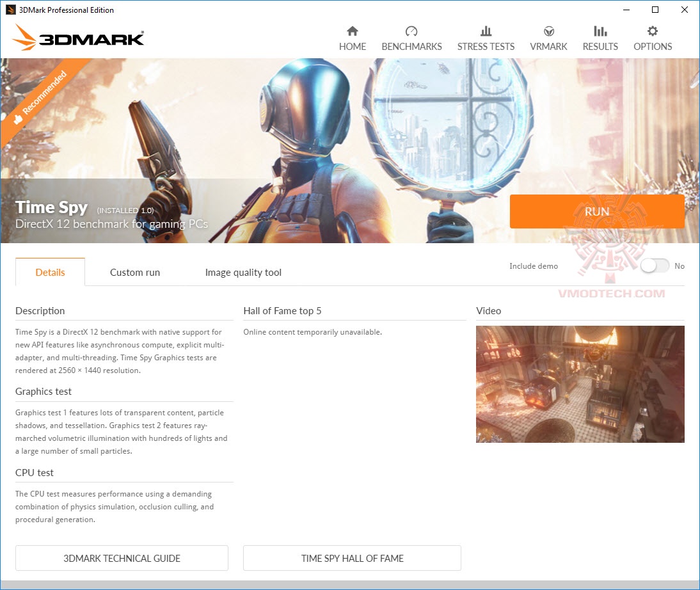Open Options gear icon

point(652,31)
